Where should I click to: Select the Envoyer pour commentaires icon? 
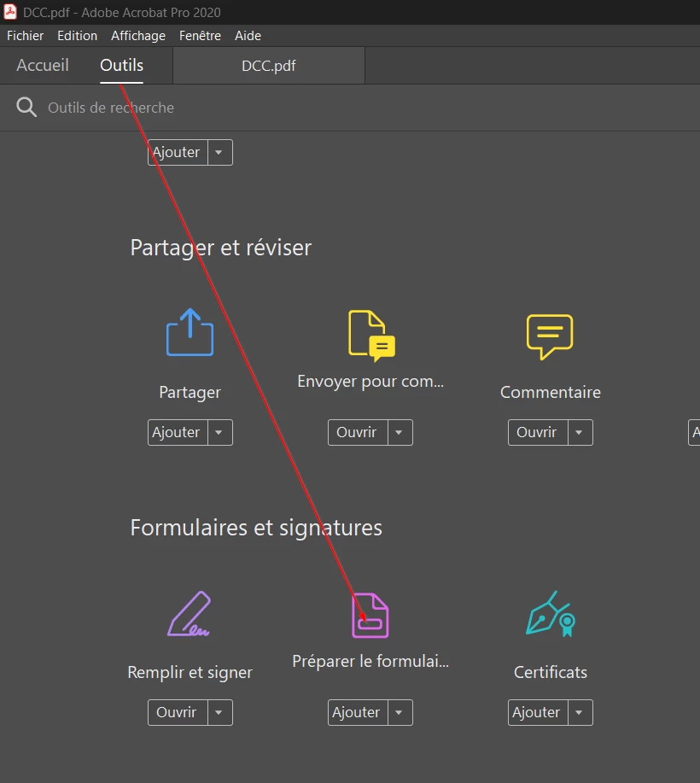[x=371, y=336]
